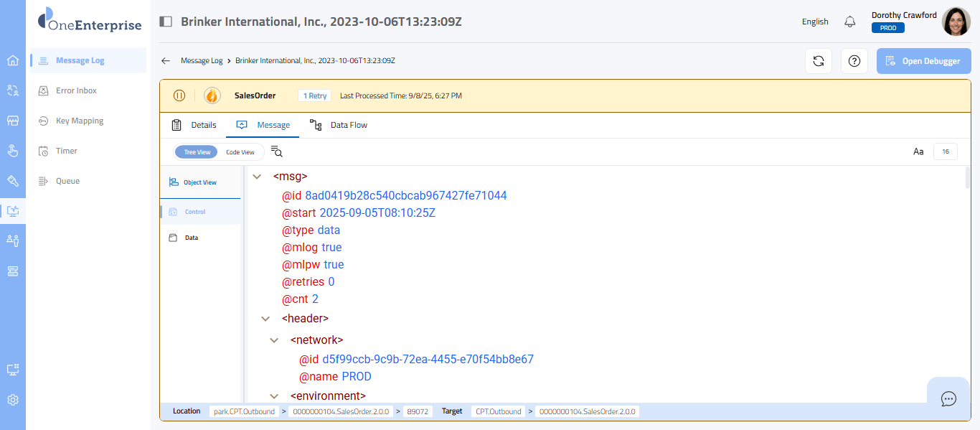Screen dimensions: 980x430
Task: Open the help question mark icon
Action: click(854, 61)
